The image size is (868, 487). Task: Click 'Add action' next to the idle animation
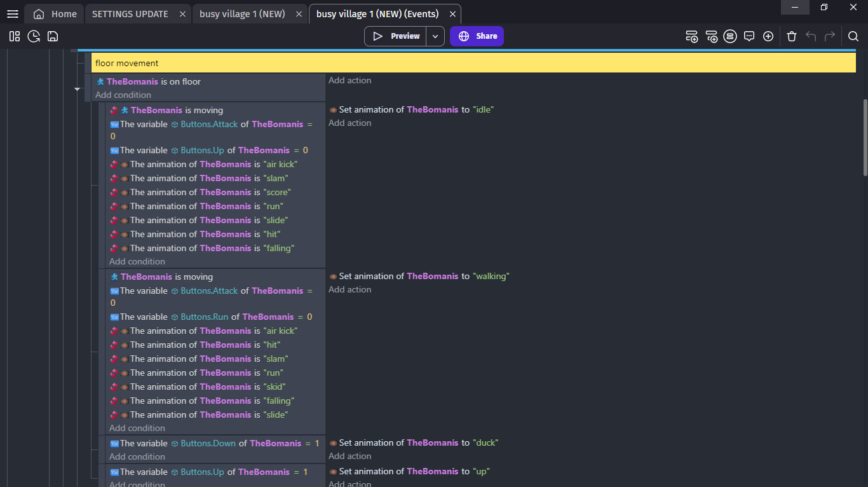tap(349, 123)
